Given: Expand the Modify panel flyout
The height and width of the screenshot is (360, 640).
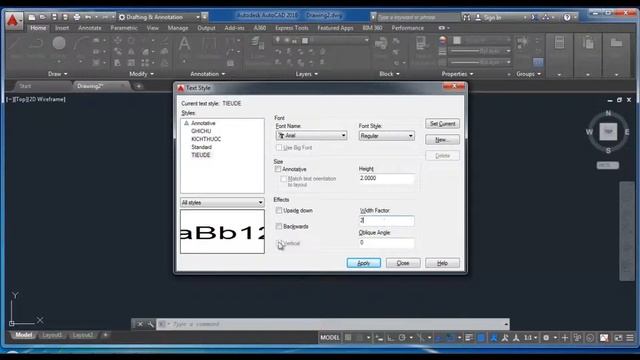Looking at the screenshot, I should (141, 74).
